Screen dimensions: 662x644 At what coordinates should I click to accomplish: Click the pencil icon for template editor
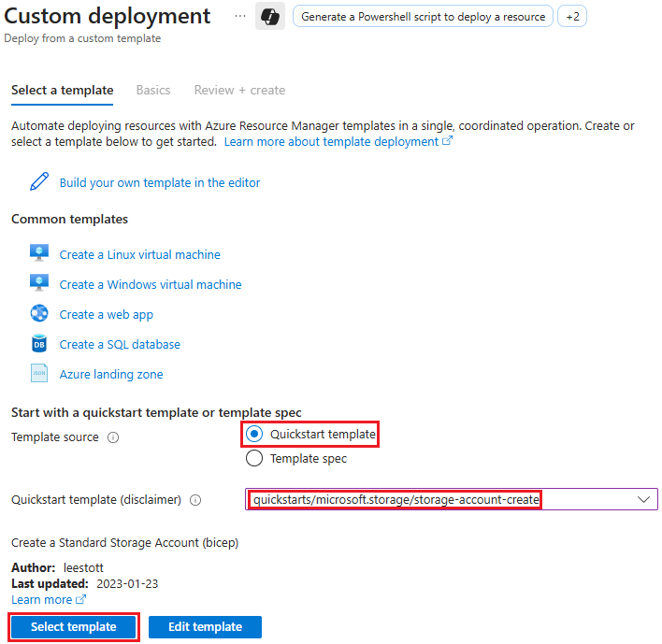39,182
